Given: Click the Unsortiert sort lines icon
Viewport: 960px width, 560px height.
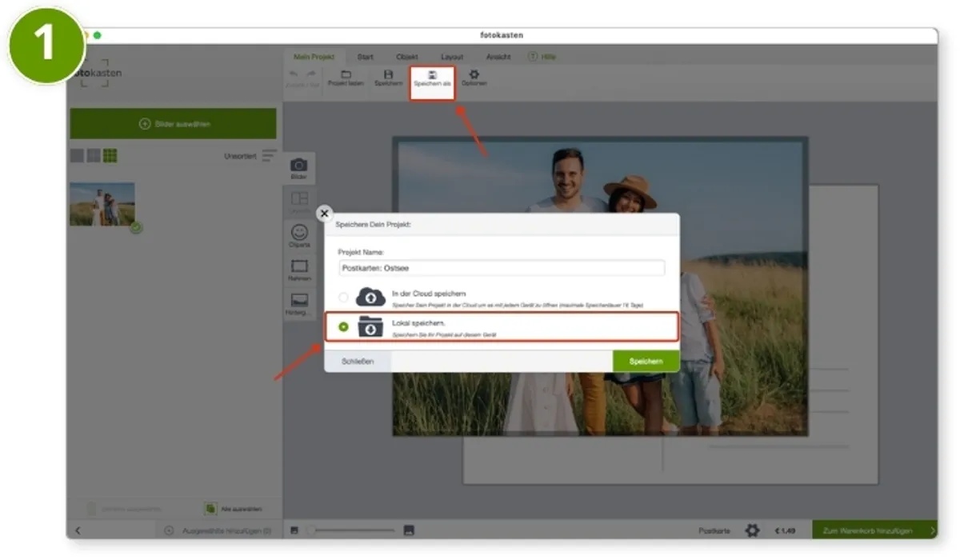Looking at the screenshot, I should (270, 155).
